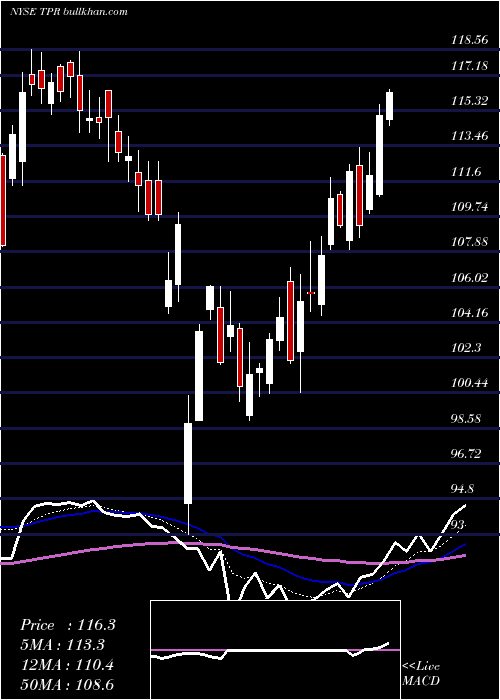Select the 106.02 price axis label
Viewport: 500px width, 700px height.
[x=470, y=278]
